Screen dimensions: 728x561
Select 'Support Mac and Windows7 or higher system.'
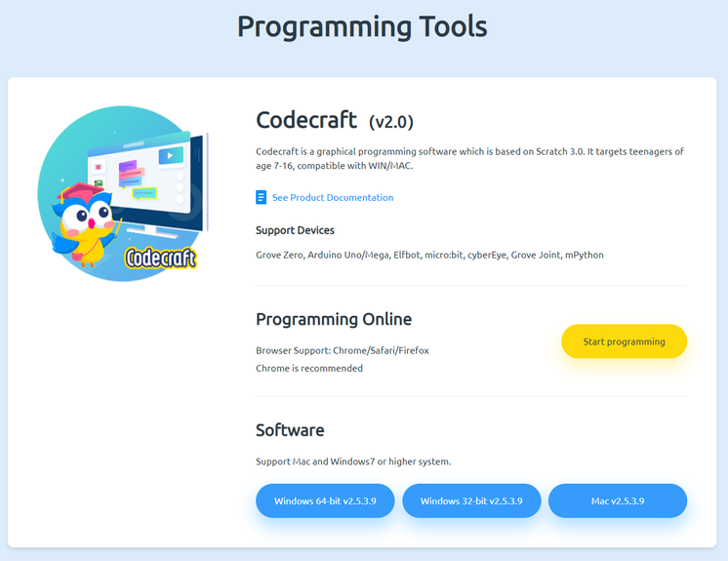(353, 461)
